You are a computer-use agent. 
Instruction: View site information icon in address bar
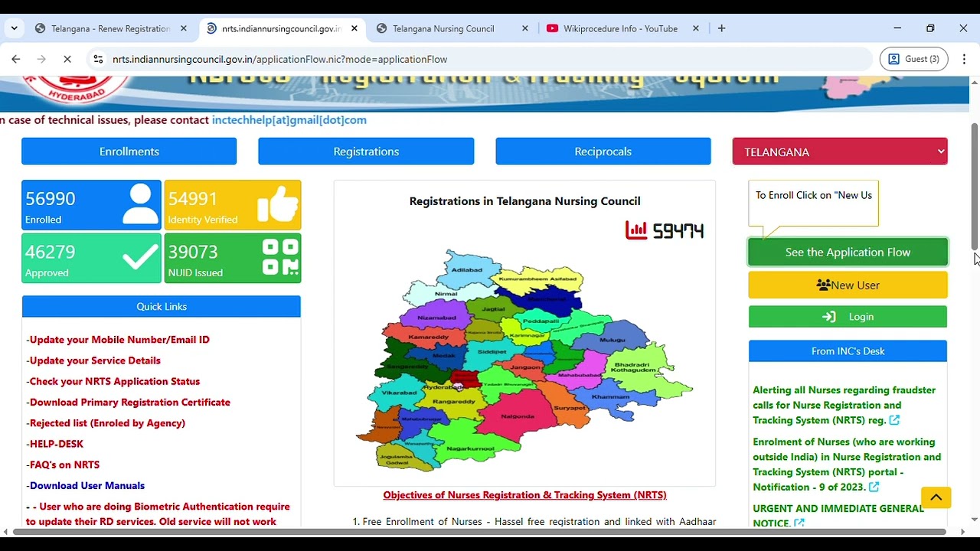97,59
